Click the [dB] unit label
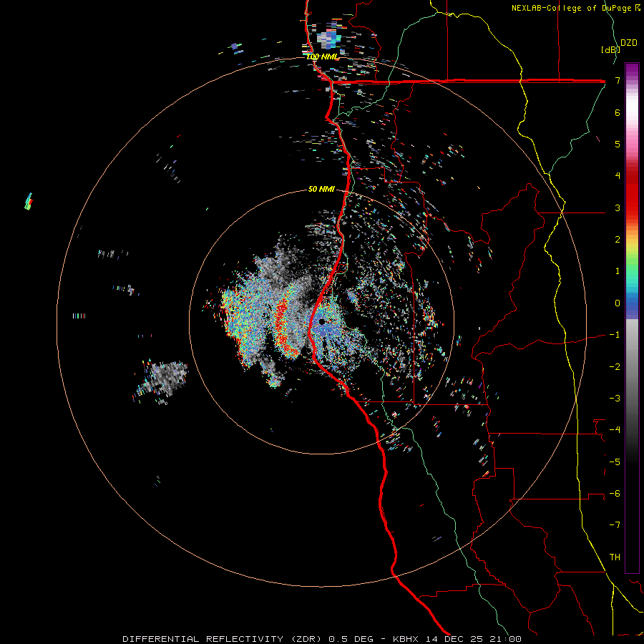 coord(610,49)
